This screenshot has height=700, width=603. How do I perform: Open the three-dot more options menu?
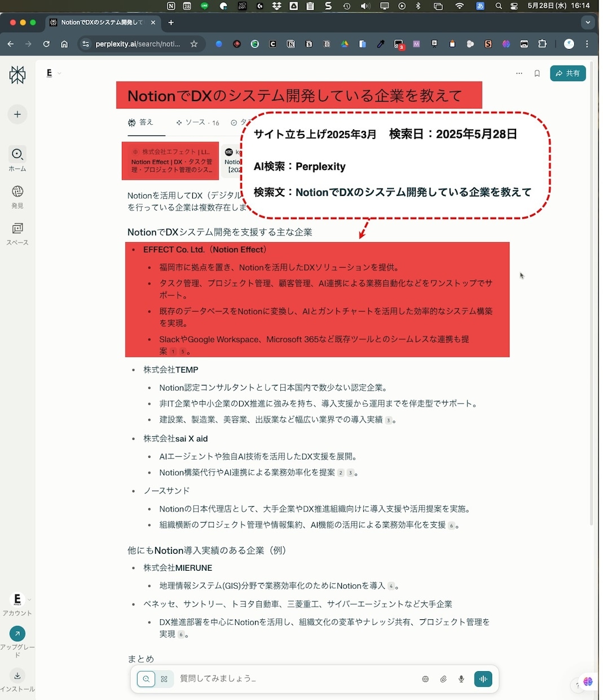519,73
